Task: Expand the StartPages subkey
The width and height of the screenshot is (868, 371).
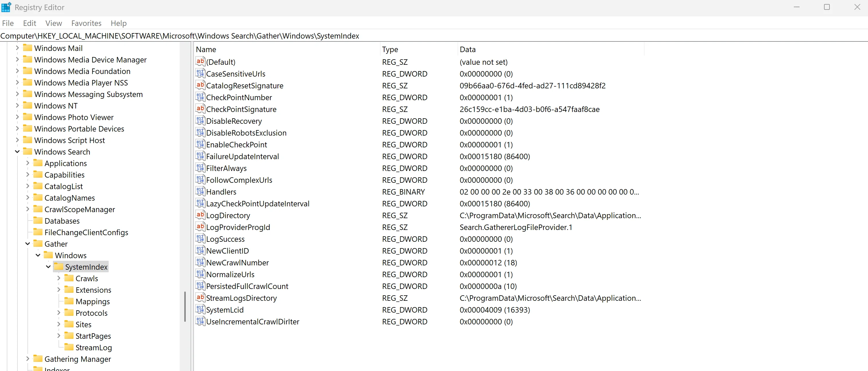Action: [x=59, y=336]
